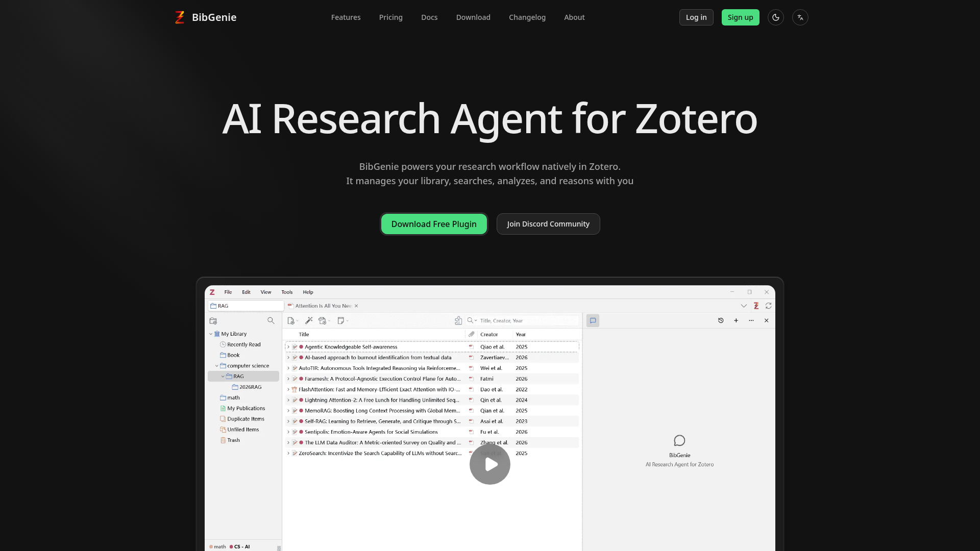Start a new chat with the plus icon
Image resolution: width=980 pixels, height=551 pixels.
[736, 321]
